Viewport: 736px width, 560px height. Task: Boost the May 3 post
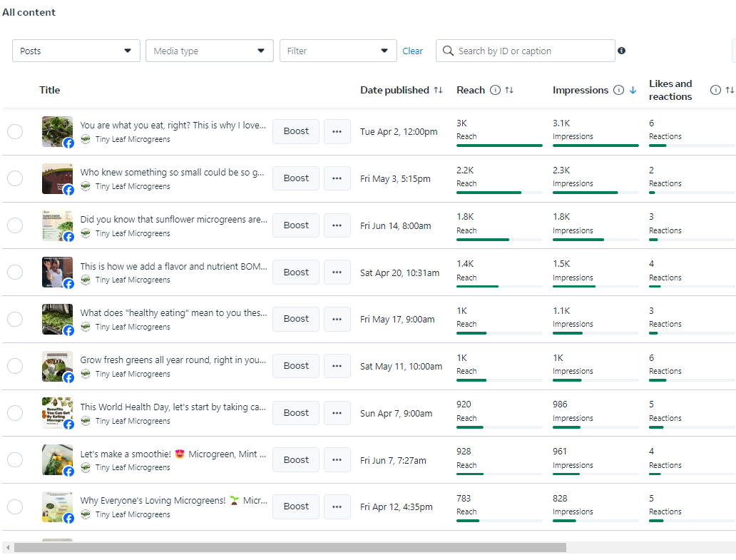[x=296, y=178]
